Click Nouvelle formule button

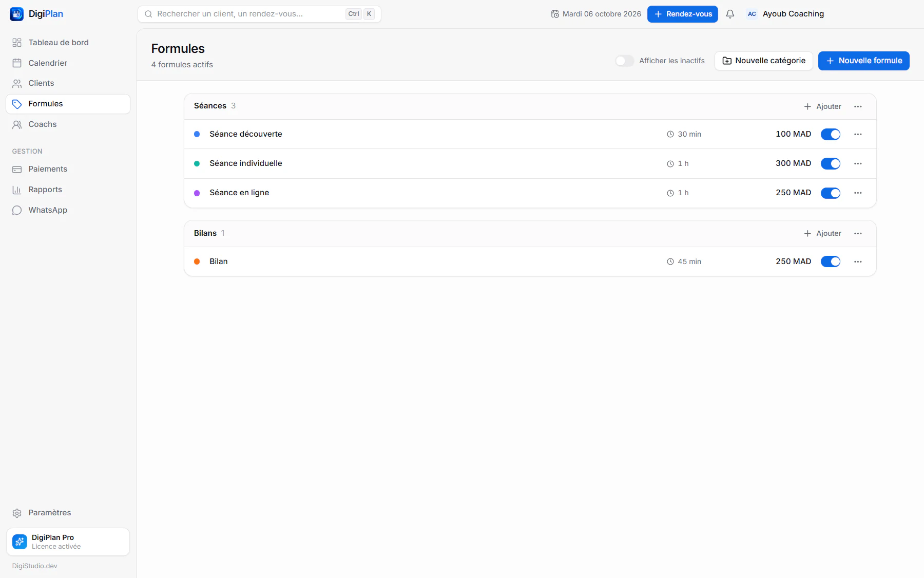(x=863, y=61)
